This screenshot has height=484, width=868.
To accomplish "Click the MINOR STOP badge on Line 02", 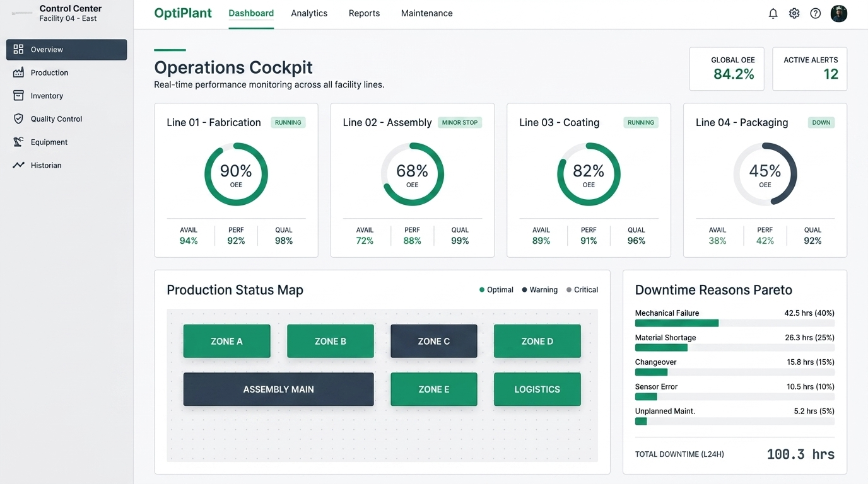I will pos(460,122).
